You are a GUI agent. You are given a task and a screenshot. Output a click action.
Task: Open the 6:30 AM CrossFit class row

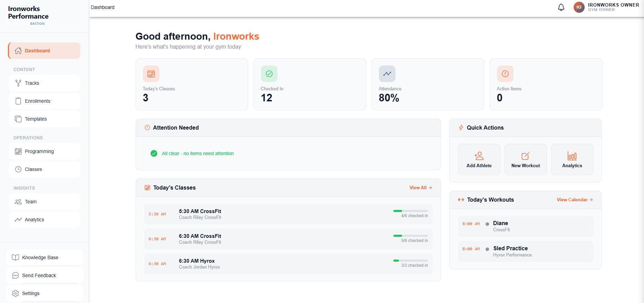coord(288,239)
